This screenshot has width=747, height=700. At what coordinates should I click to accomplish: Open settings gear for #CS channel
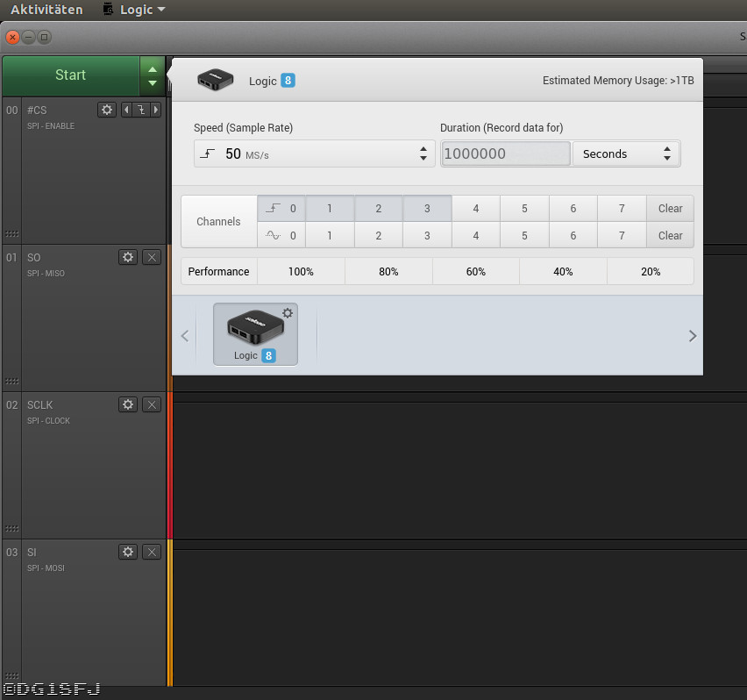107,110
